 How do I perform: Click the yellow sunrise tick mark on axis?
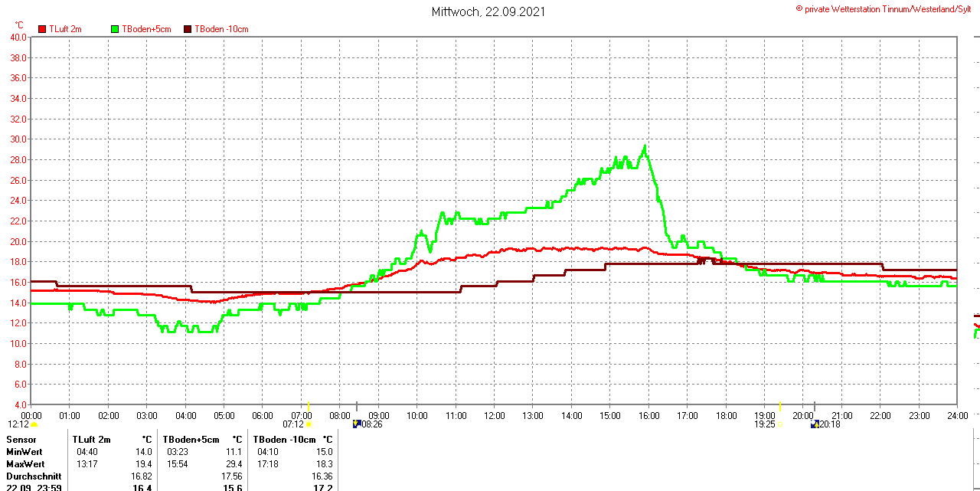308,406
